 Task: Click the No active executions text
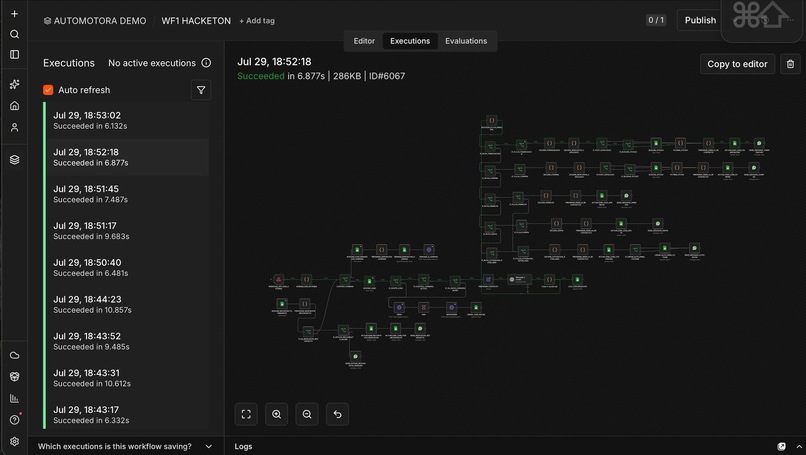click(152, 63)
